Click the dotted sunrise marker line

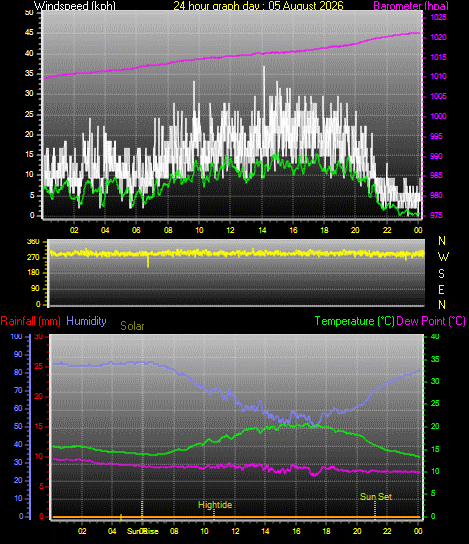142,510
